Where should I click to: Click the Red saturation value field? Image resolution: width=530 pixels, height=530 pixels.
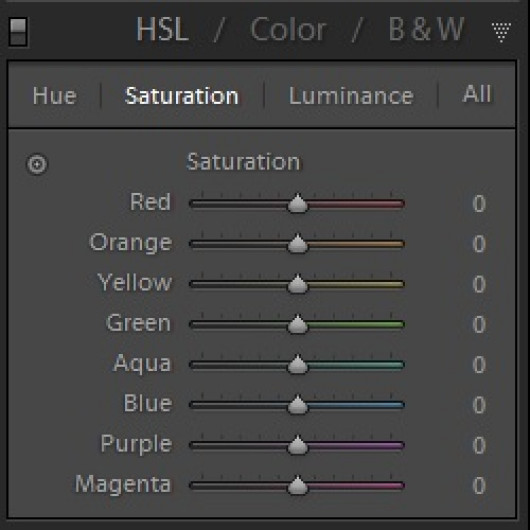(479, 204)
